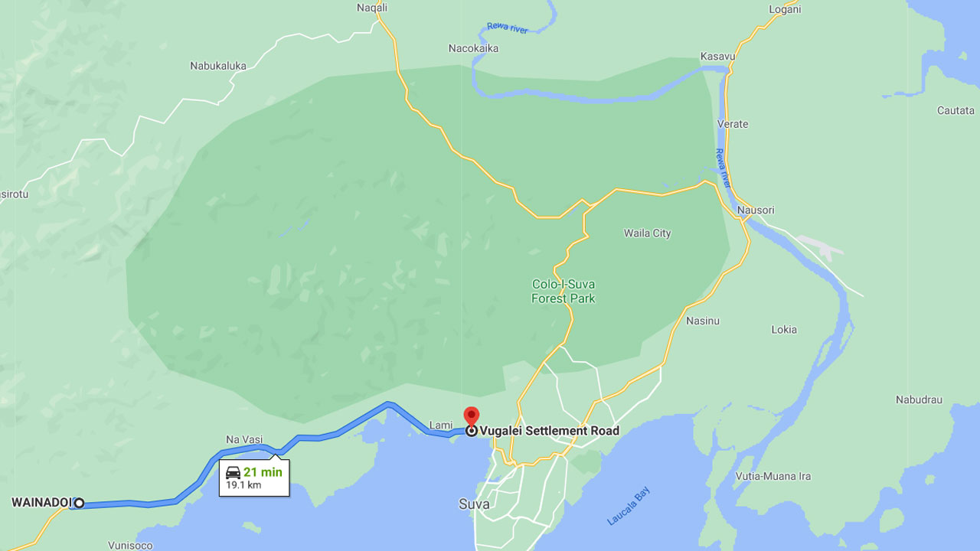
Task: Select the Naqali place label
Action: coord(372,8)
